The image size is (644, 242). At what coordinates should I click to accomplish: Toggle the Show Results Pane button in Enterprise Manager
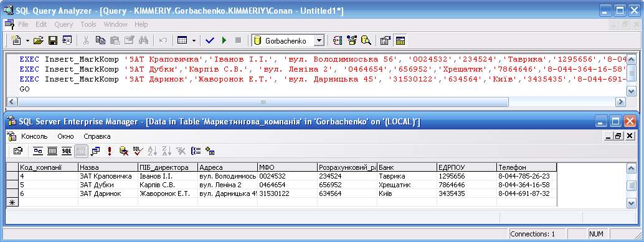[82, 151]
